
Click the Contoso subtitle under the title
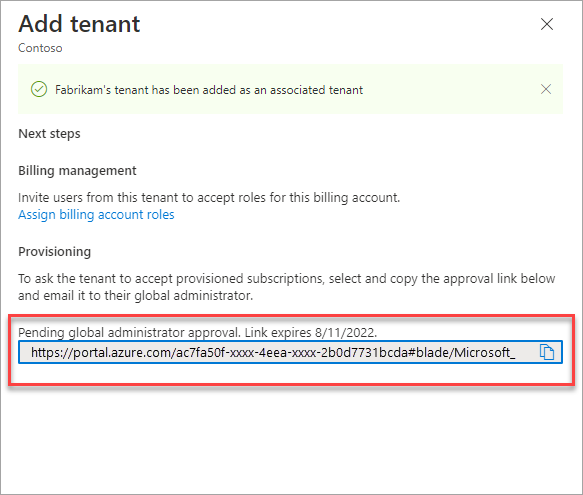pos(40,48)
